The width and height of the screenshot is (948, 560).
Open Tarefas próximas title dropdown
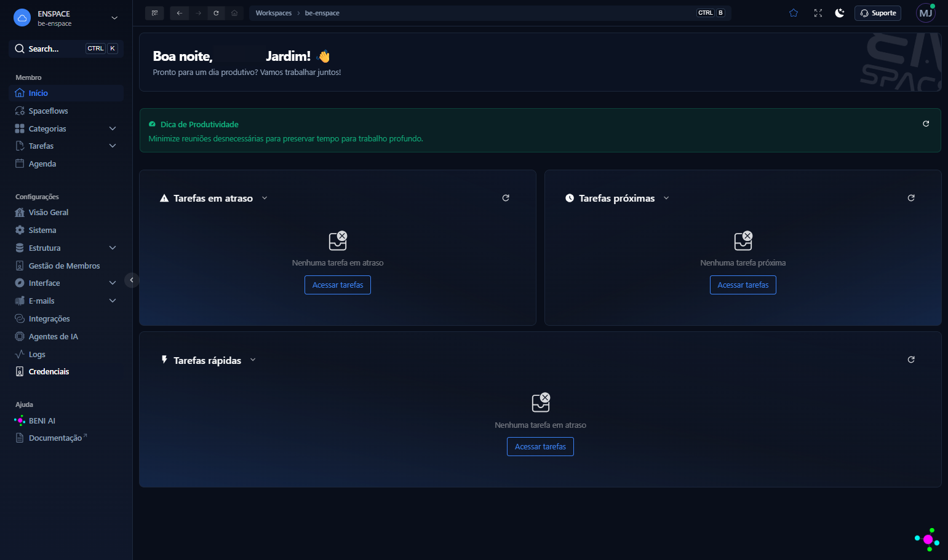pyautogui.click(x=666, y=198)
